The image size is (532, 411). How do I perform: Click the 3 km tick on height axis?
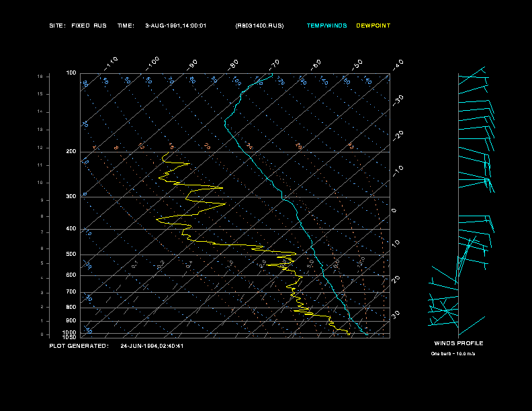(42, 293)
